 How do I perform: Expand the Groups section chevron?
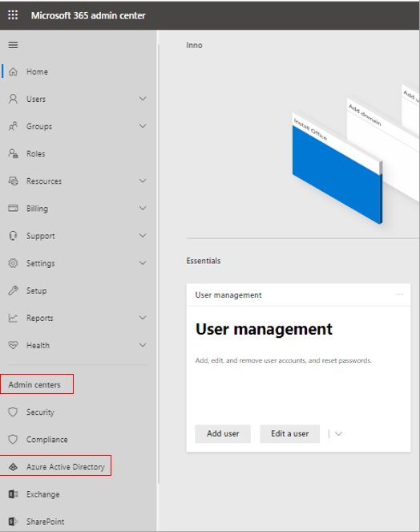pyautogui.click(x=143, y=126)
